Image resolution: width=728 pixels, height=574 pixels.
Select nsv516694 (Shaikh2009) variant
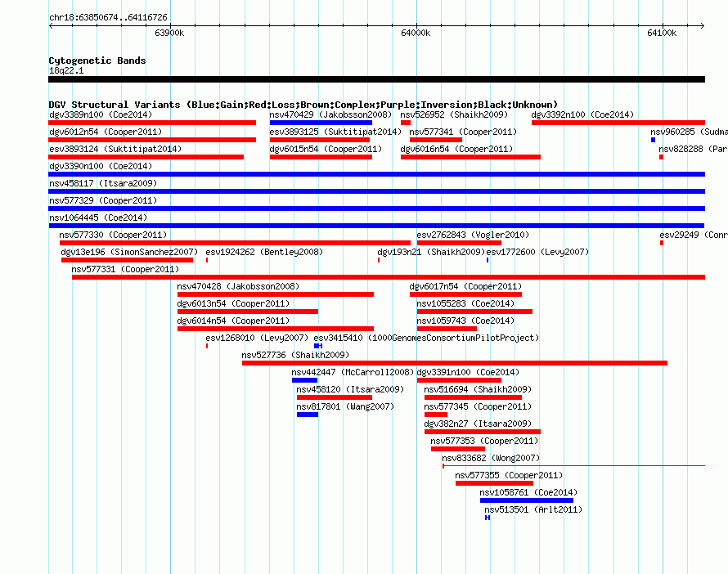tap(473, 397)
